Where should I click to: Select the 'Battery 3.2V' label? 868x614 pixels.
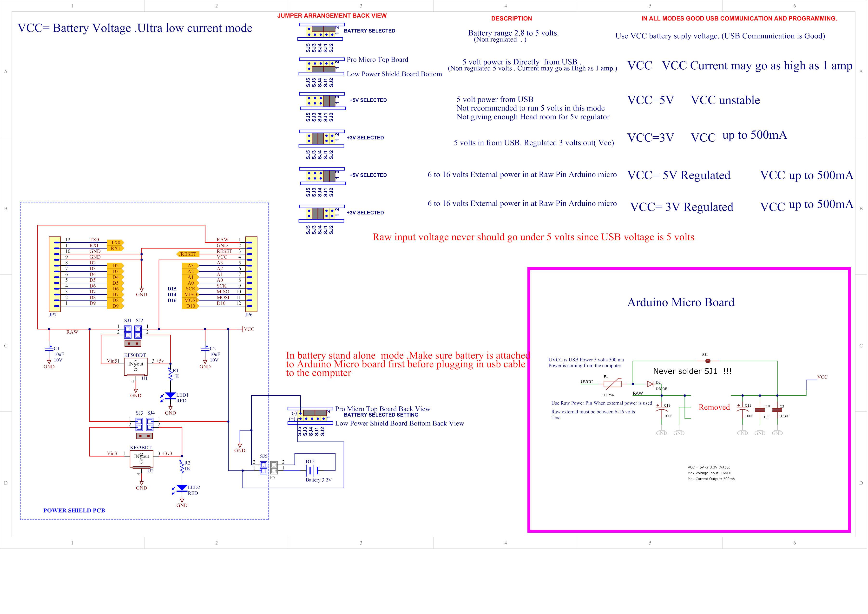(x=318, y=480)
